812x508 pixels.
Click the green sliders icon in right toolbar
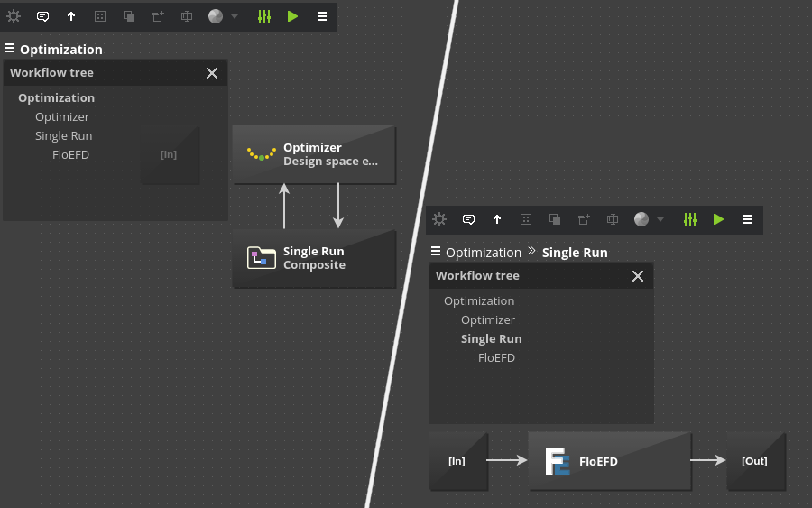(x=690, y=219)
